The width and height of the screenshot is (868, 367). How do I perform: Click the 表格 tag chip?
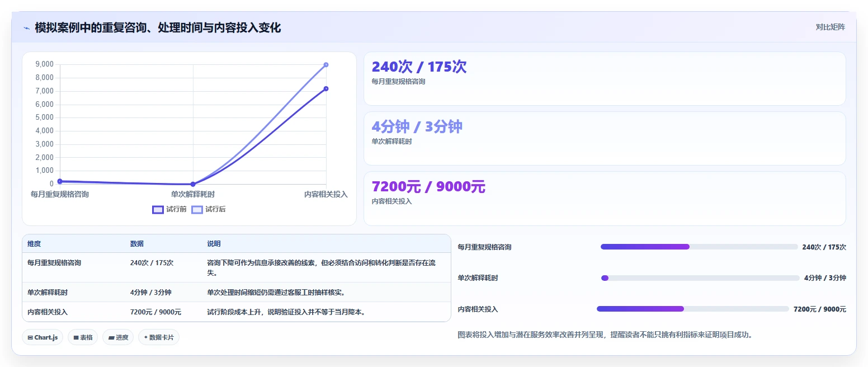coord(83,337)
